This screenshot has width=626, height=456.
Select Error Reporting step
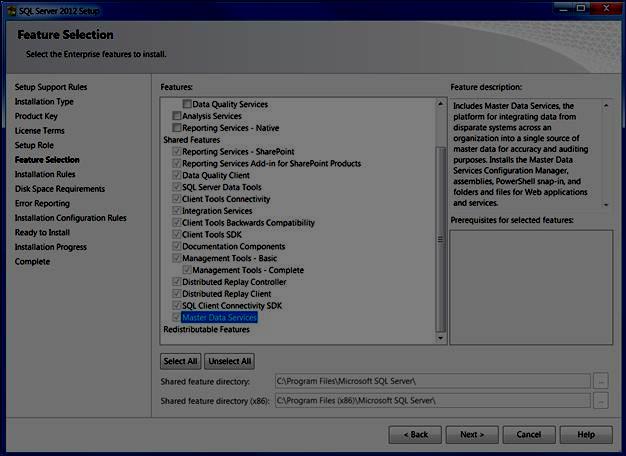pyautogui.click(x=42, y=203)
